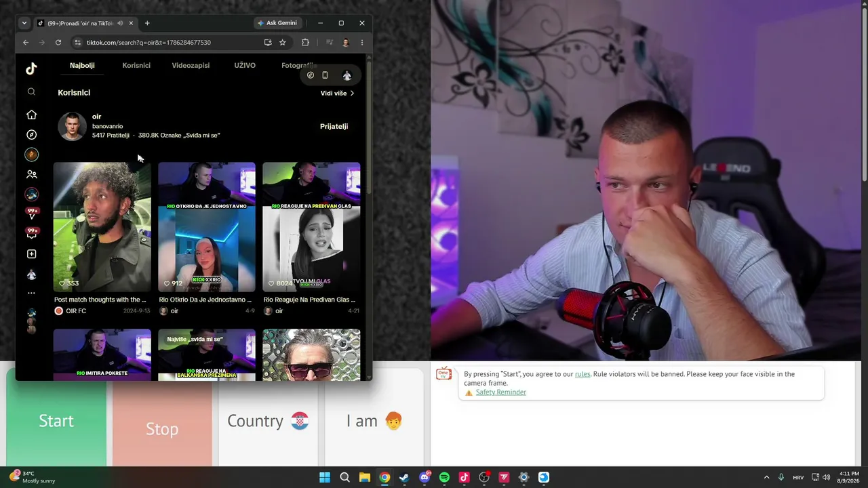Mute the TikTok tab audio
868x488 pixels.
(120, 23)
